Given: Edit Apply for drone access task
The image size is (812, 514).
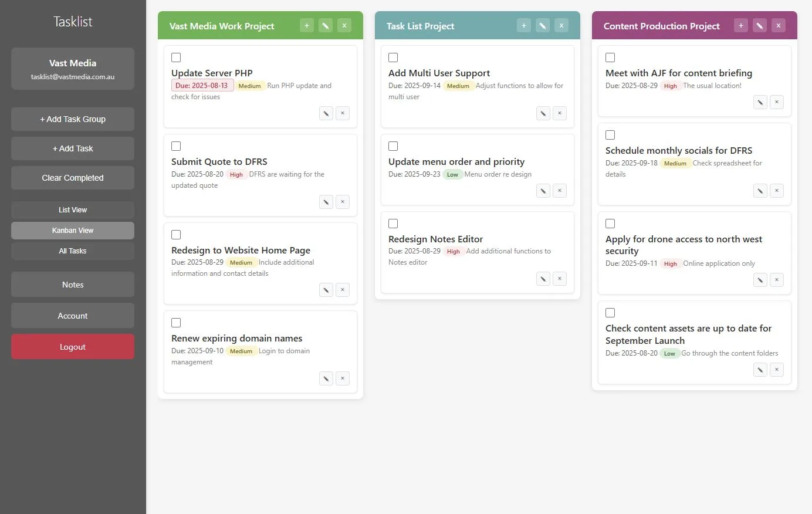Looking at the screenshot, I should click(x=760, y=280).
